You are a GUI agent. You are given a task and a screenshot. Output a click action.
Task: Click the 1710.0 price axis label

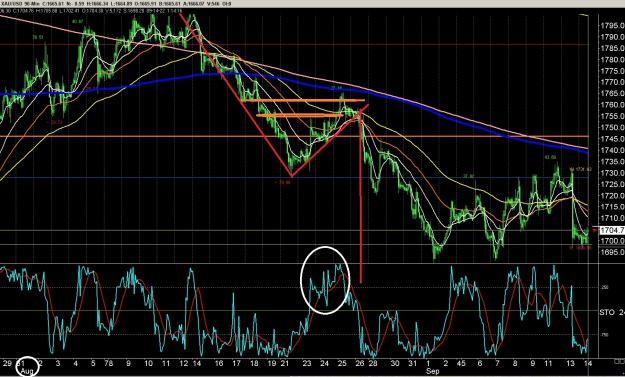(613, 218)
